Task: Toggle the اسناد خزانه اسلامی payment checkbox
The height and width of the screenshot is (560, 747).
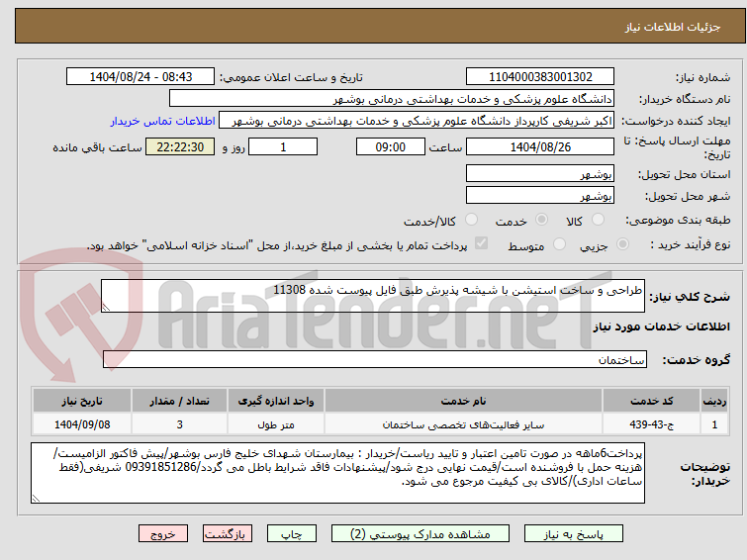Action: click(x=481, y=243)
